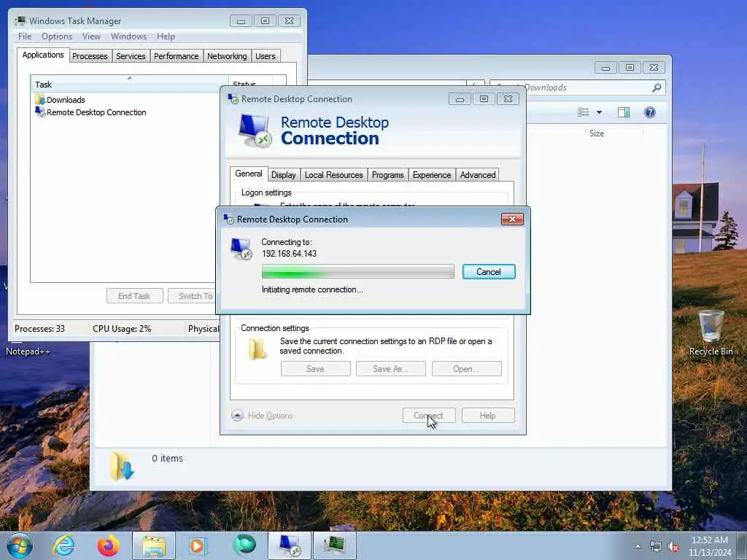747x560 pixels.
Task: Open the Performance tab in Task Manager
Action: pos(177,56)
